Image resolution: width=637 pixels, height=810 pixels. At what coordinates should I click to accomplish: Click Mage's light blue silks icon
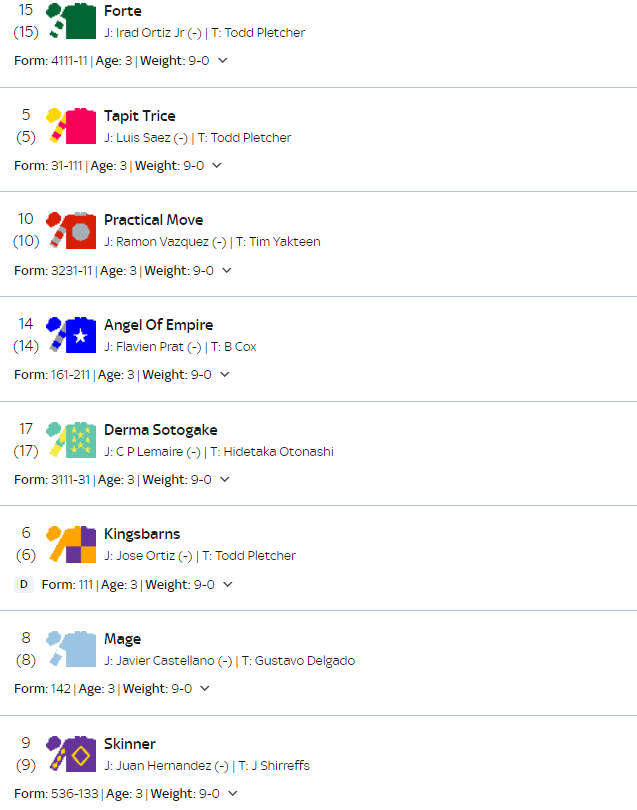click(71, 649)
